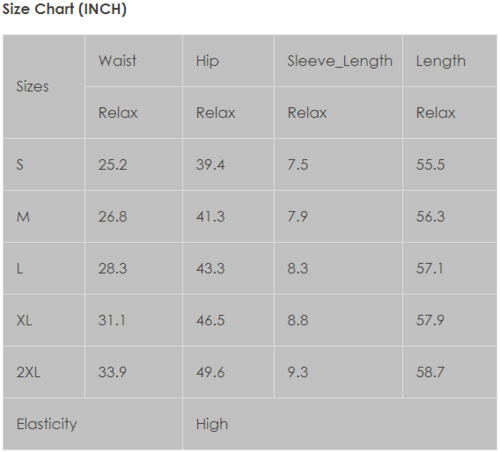Select the hip value 49.6
Viewport: 500px width, 452px height.
click(210, 372)
